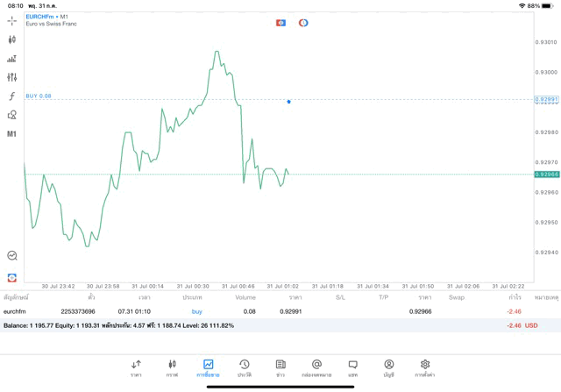Viewport: 561px width, 392px height.
Task: Tap the BUY 0.08 order line label
Action: coord(39,96)
